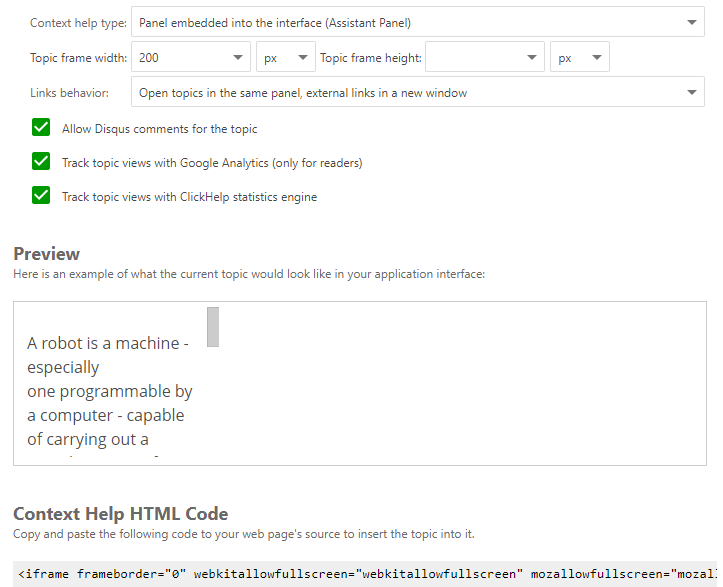Click the preview panel scrollbar thumb
Screen dimensions: 723x587
(213, 327)
